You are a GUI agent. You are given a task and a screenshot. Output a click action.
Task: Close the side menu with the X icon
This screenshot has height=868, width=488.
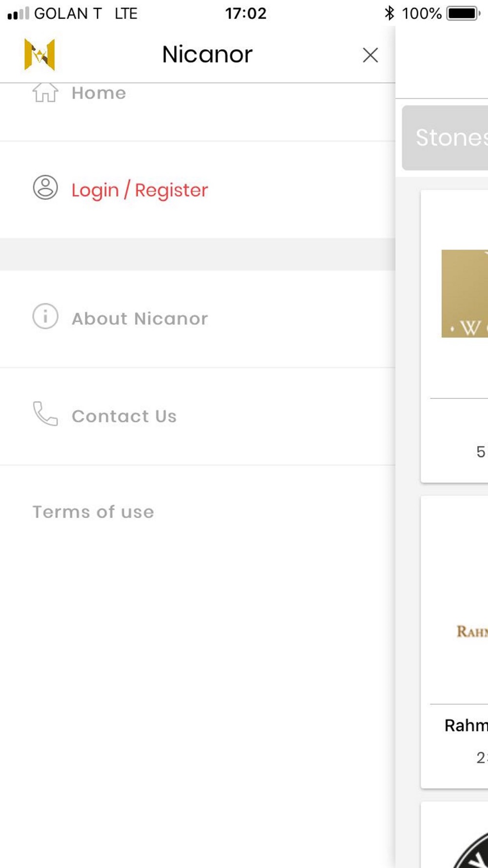click(x=370, y=55)
